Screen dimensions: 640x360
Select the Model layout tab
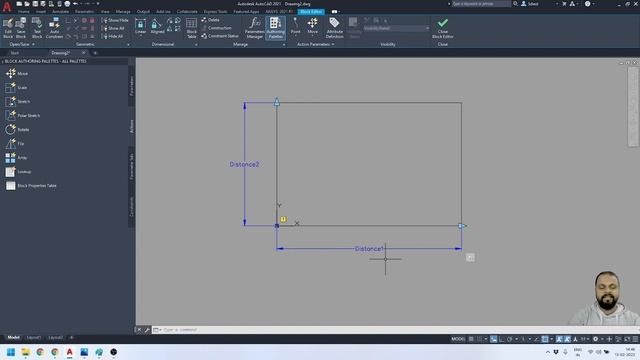[x=13, y=338]
